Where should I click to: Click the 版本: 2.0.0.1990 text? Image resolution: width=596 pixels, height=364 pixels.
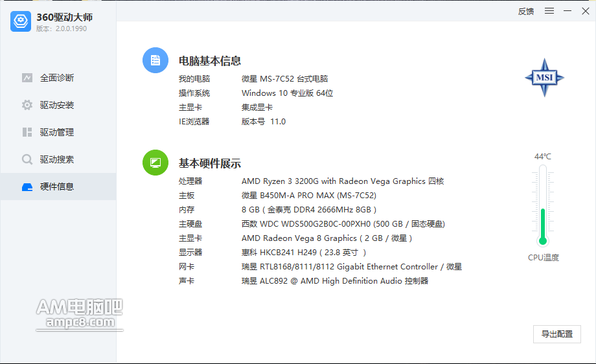point(62,29)
